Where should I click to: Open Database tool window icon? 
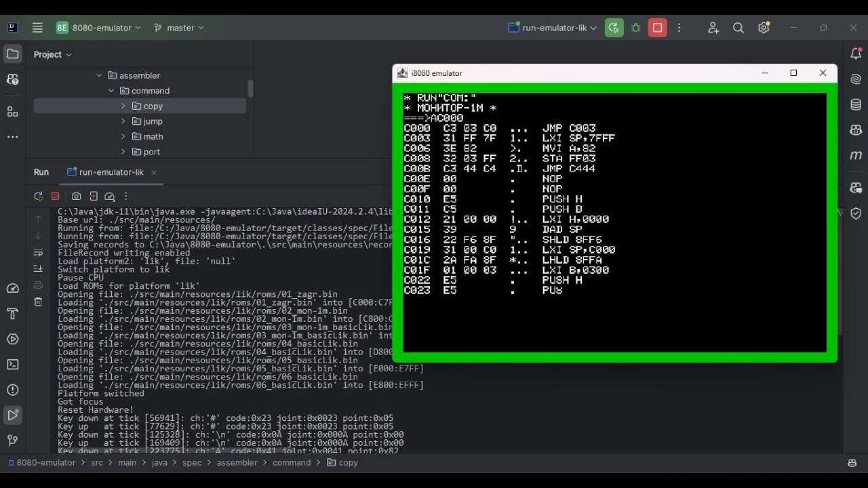pos(856,104)
